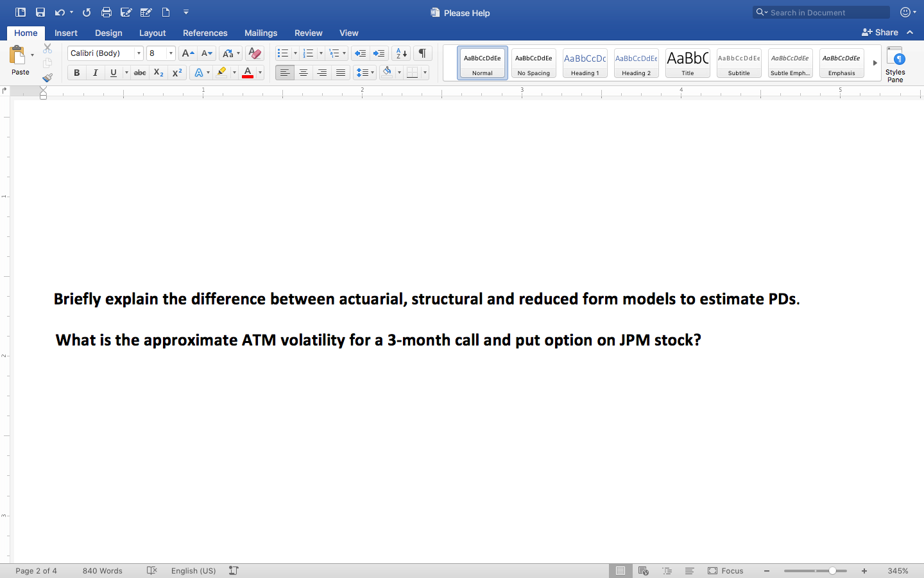Open the numbered list style dropdown arrow
924x578 pixels.
(x=321, y=53)
